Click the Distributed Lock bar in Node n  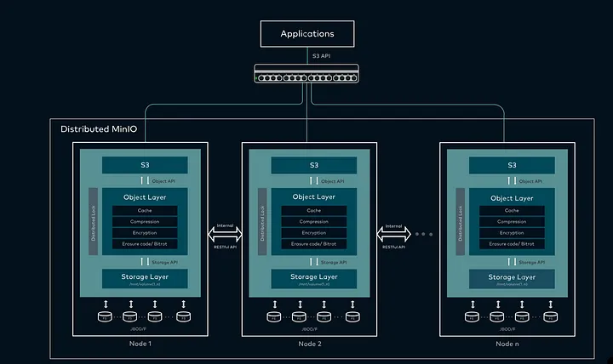(460, 221)
